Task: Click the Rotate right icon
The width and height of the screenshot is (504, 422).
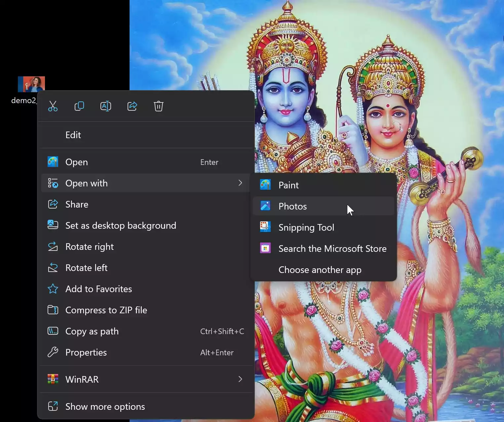Action: pyautogui.click(x=53, y=247)
